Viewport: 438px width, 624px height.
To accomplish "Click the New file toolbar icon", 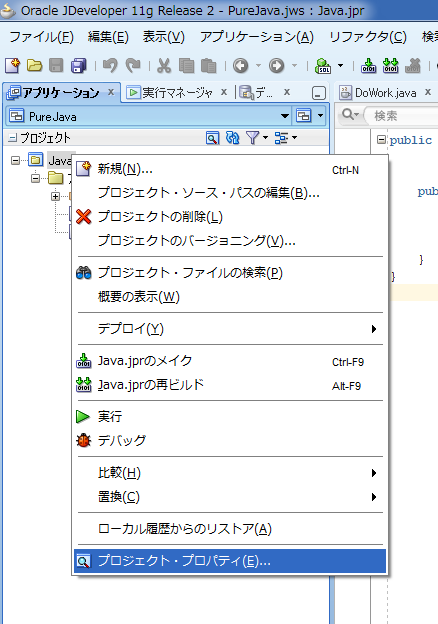I will click(x=12, y=65).
